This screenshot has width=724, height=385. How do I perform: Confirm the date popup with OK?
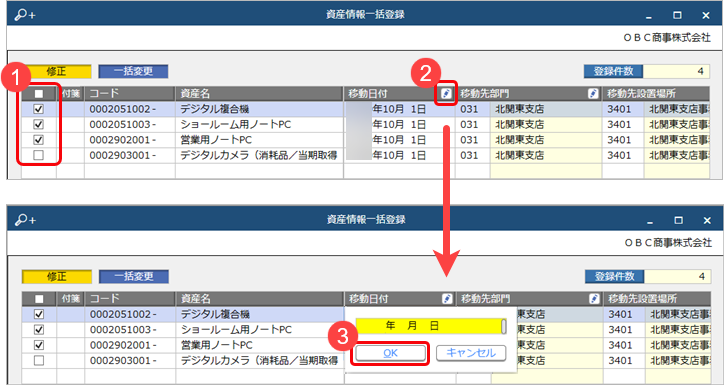[390, 353]
